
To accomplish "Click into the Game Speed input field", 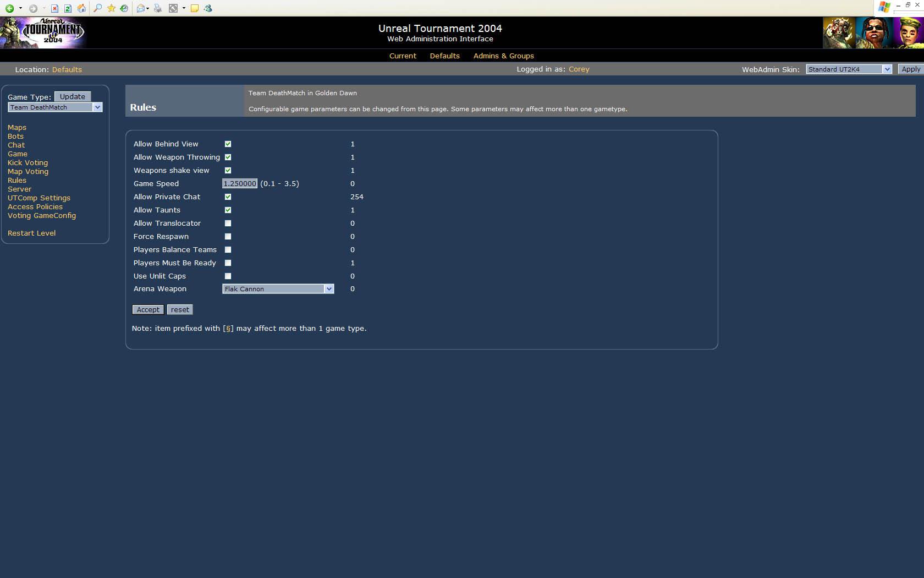I will point(240,184).
